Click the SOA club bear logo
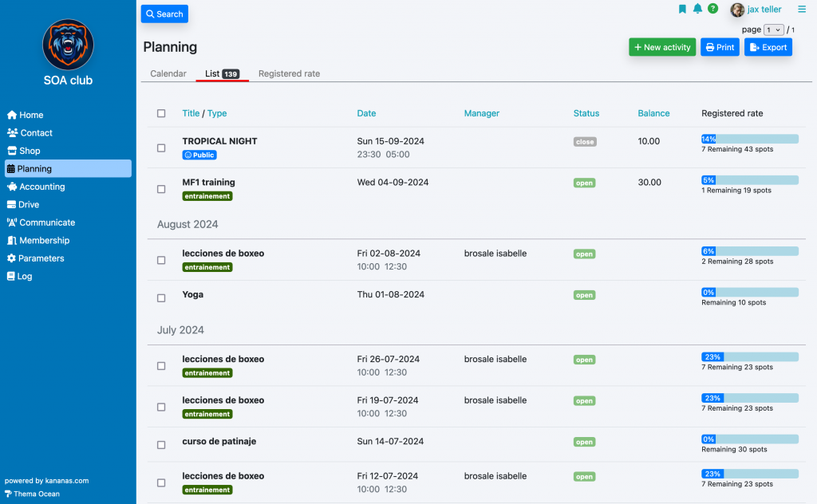 68,45
